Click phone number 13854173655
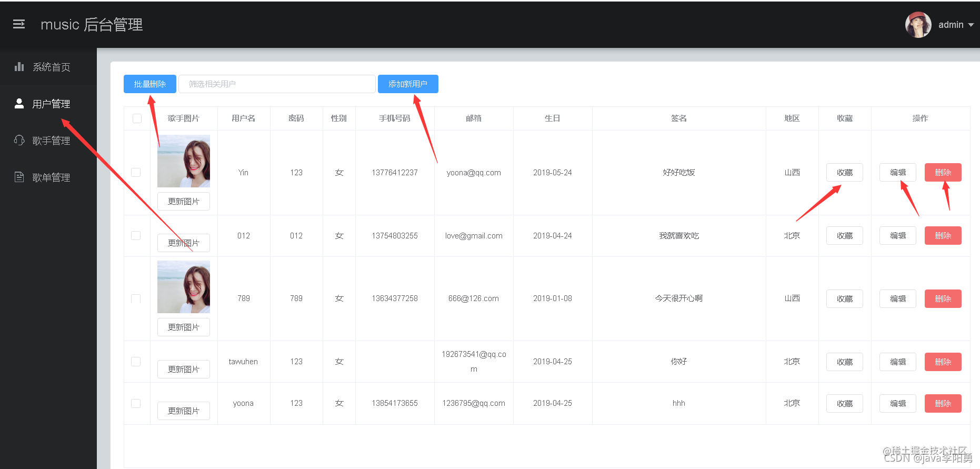Screen dimensions: 980x469 tap(395, 403)
